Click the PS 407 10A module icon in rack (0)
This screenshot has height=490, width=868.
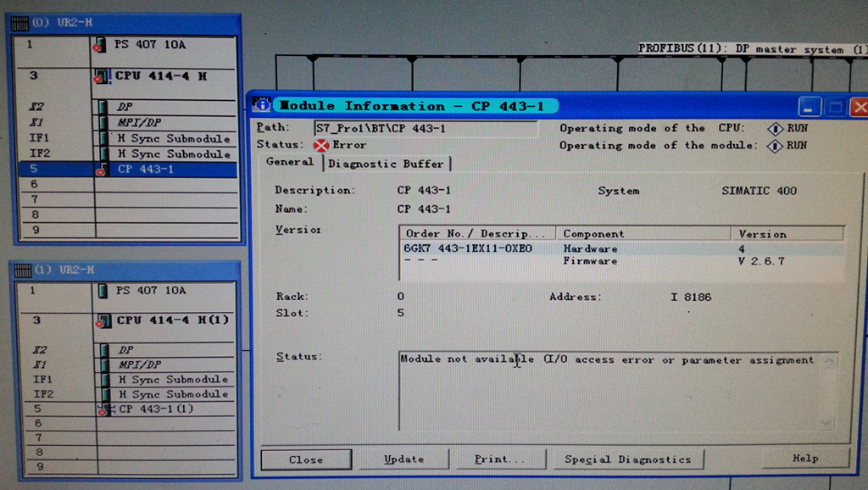(x=100, y=46)
